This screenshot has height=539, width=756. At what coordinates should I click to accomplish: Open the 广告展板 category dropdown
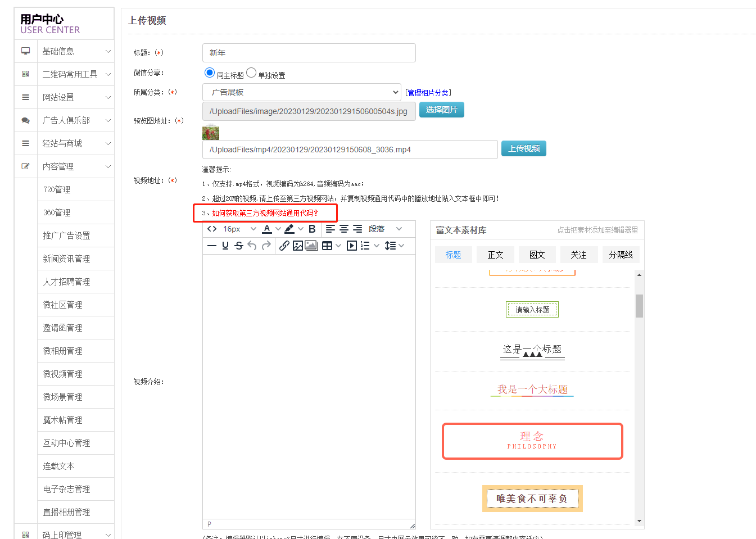coord(301,92)
